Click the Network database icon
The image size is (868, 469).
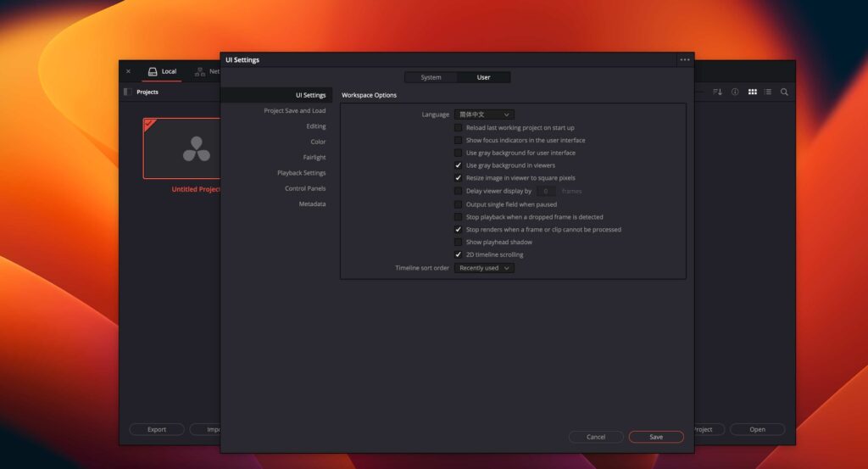(200, 71)
